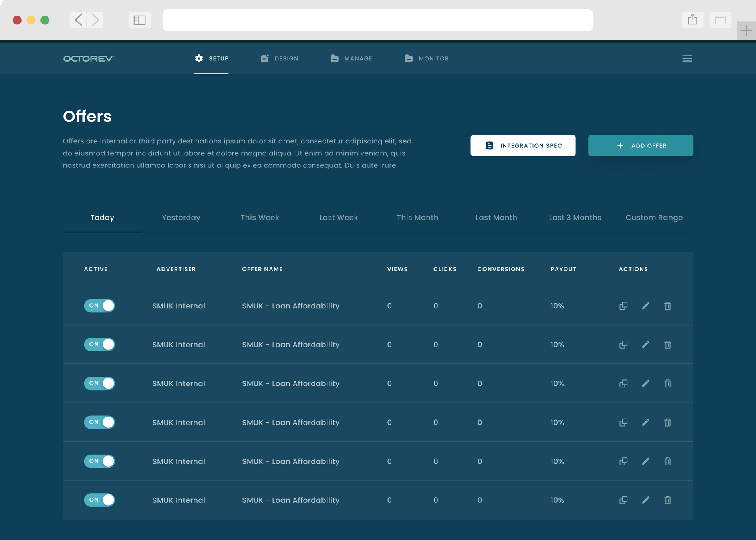Edit the fifth offer with the pencil icon
The image size is (756, 540).
[645, 461]
